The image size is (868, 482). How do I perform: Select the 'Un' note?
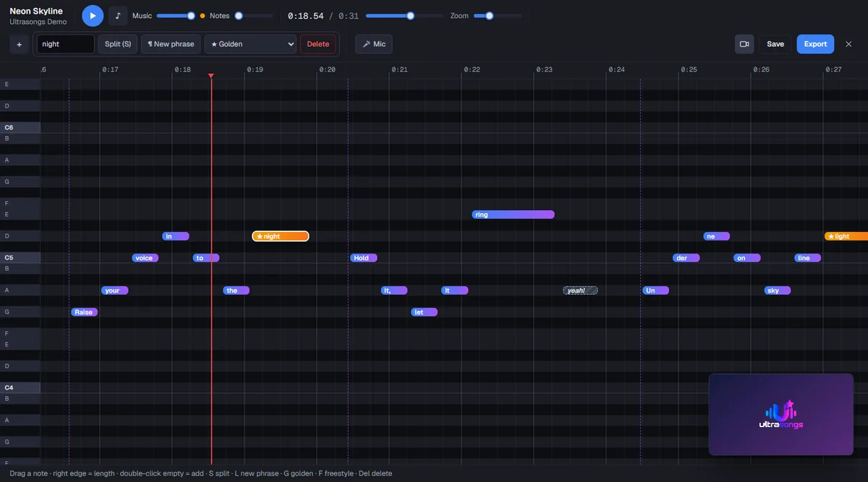pos(655,291)
